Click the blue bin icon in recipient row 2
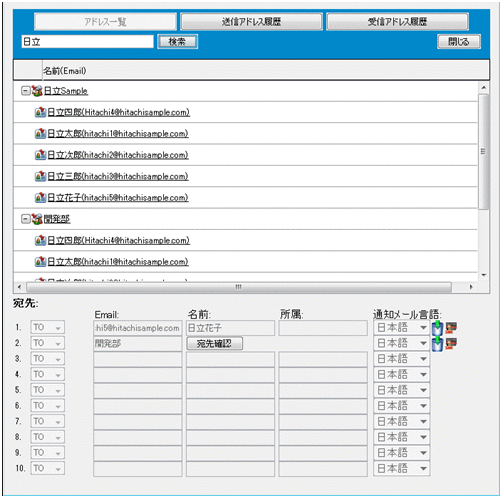Viewport: 504px width, 500px height. 437,344
